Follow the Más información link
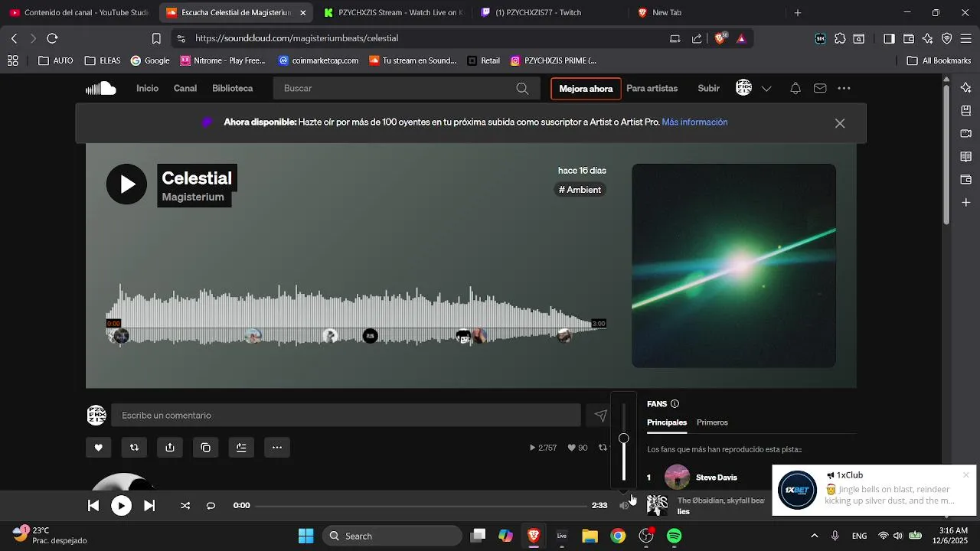Screen dimensions: 980x551 694,122
